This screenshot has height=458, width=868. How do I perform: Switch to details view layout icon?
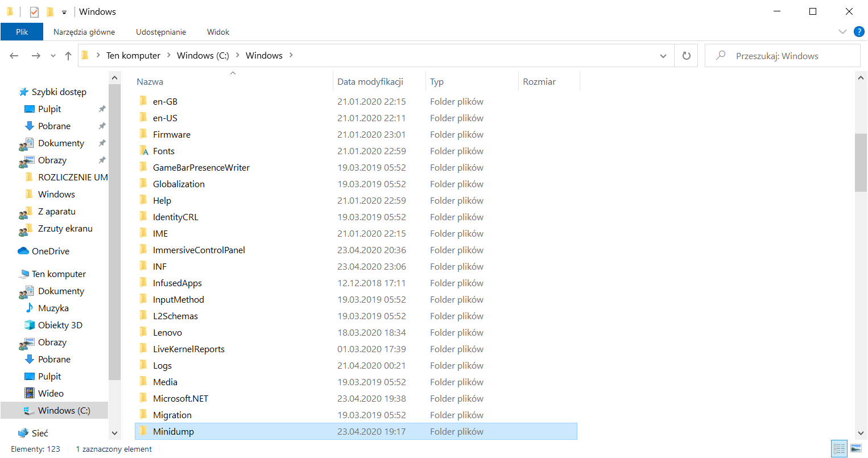click(839, 449)
